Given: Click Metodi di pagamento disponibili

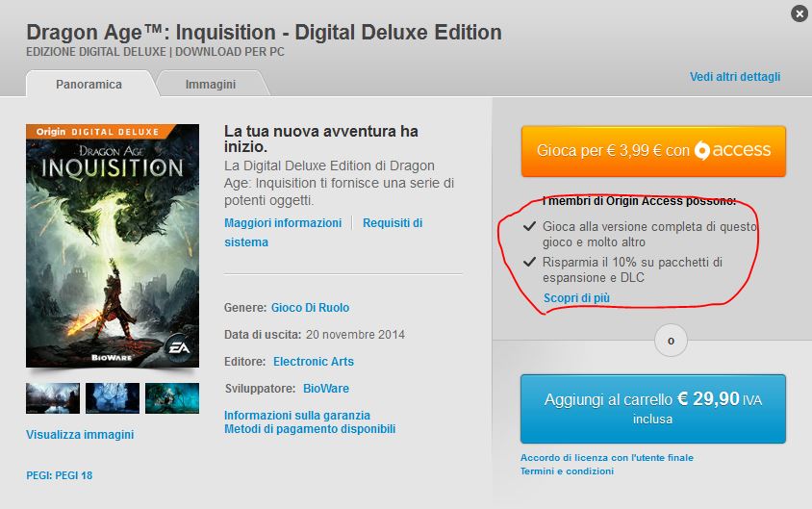Looking at the screenshot, I should tap(310, 429).
